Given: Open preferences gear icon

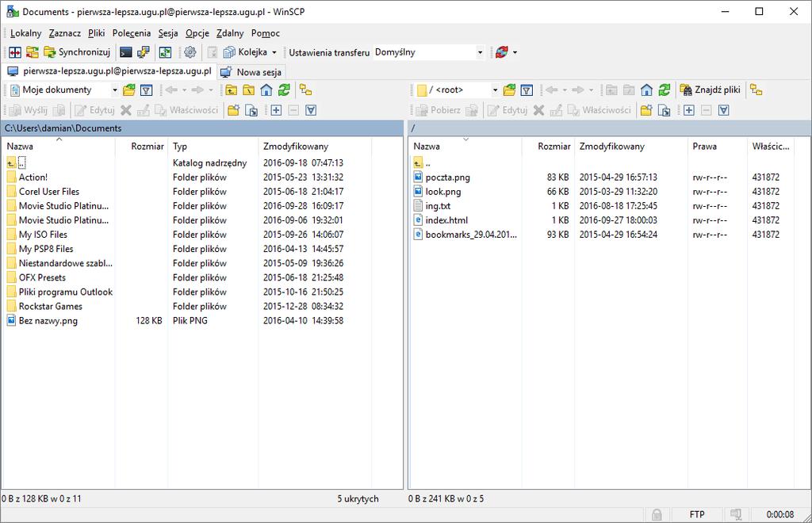Looking at the screenshot, I should (190, 52).
